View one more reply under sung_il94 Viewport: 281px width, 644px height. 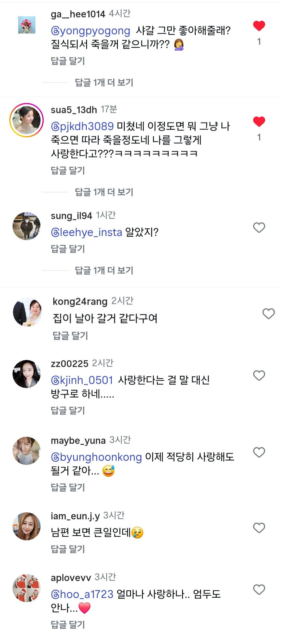pyautogui.click(x=104, y=270)
